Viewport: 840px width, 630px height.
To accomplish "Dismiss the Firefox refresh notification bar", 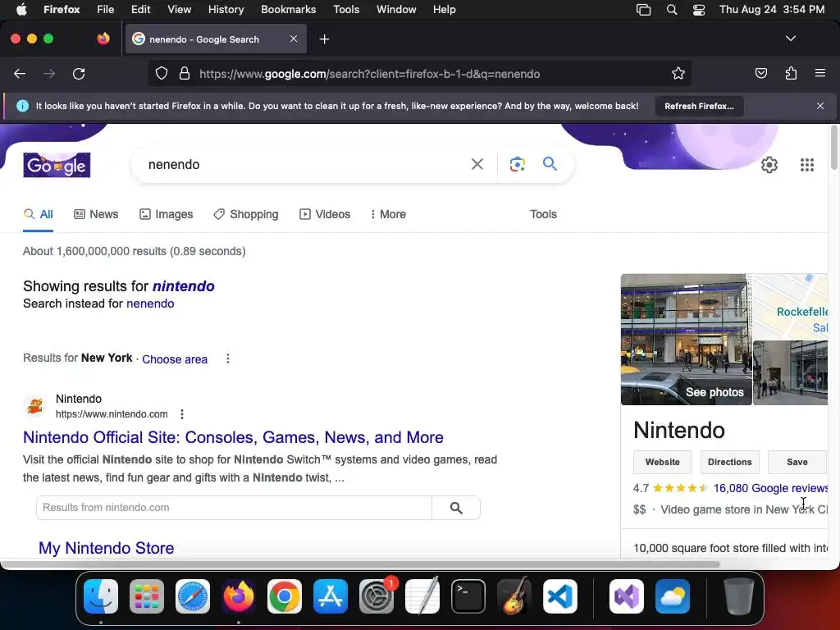I will point(820,106).
